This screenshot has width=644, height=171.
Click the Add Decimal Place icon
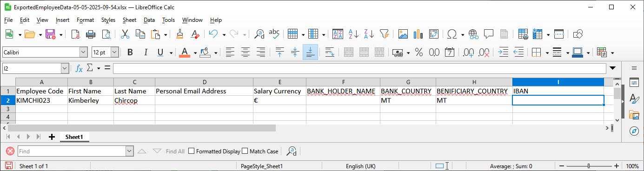coord(468,52)
